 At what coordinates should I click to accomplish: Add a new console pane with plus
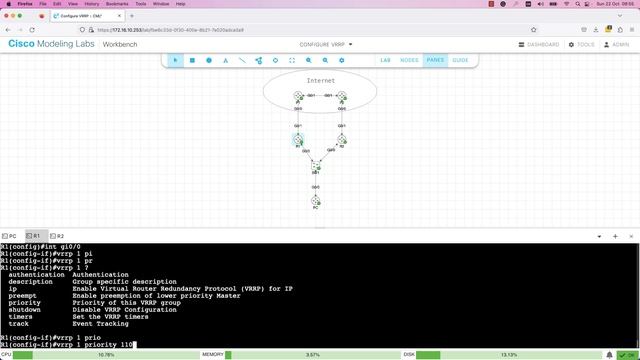[615, 236]
